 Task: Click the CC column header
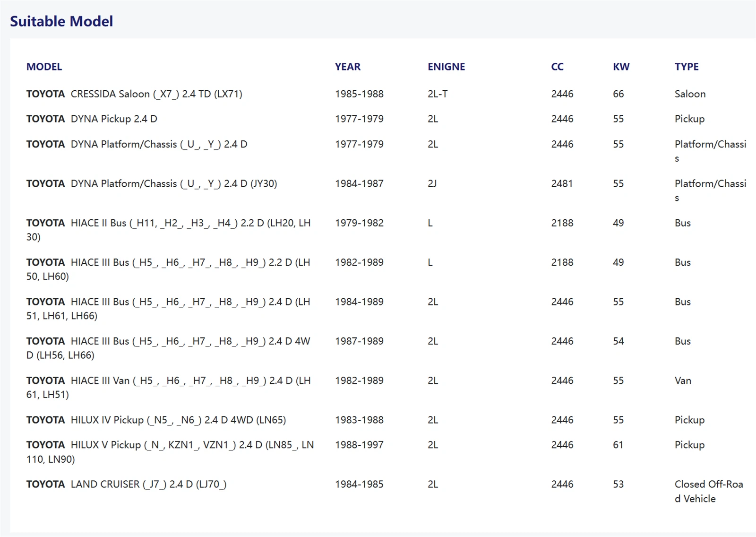pyautogui.click(x=558, y=67)
